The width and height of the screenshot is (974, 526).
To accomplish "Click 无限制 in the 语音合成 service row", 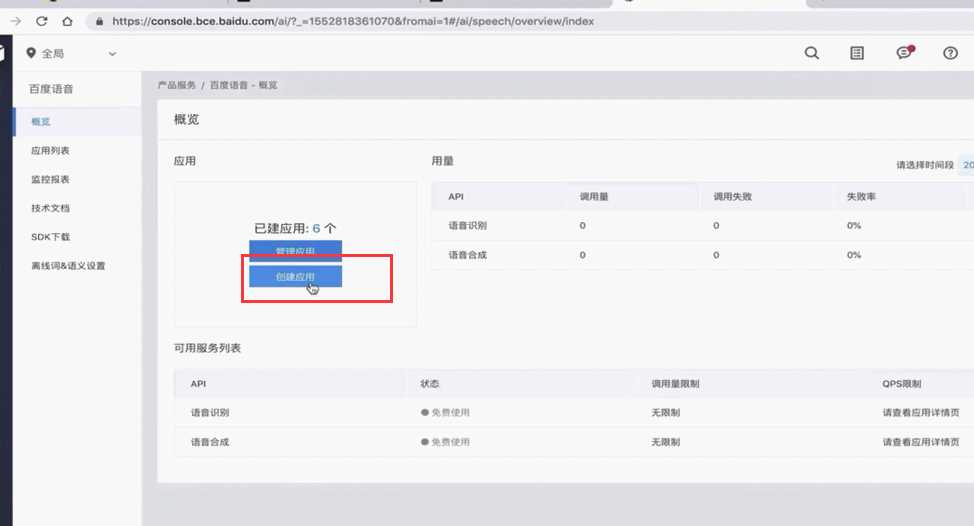I will [665, 442].
